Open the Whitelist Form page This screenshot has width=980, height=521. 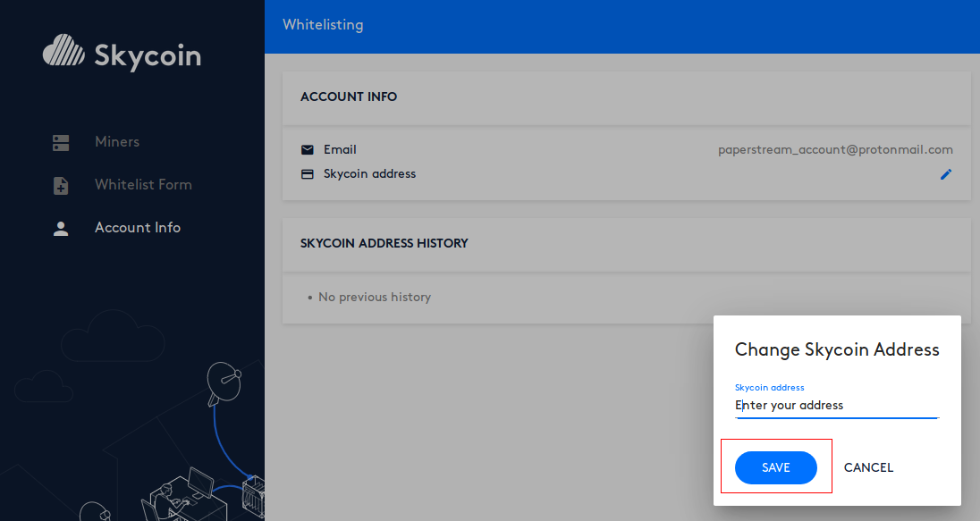click(143, 185)
